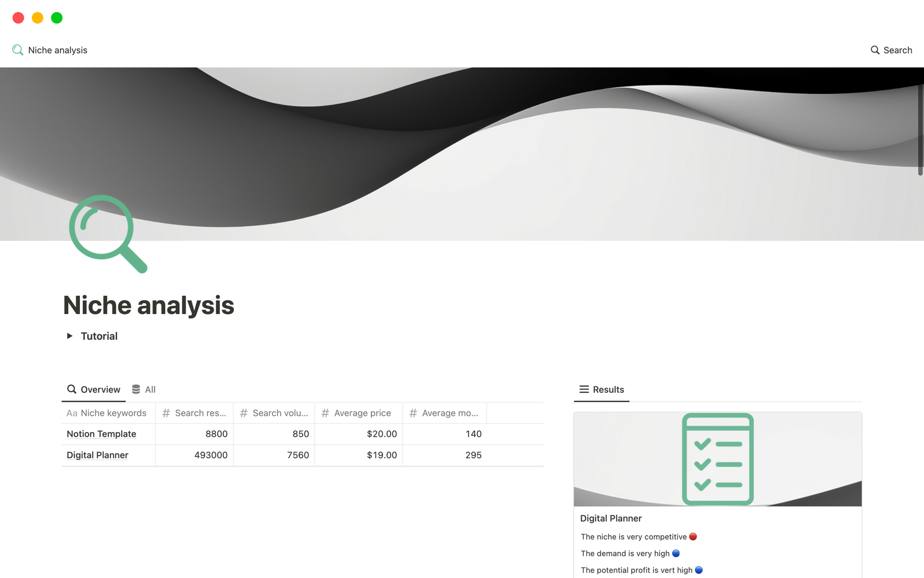The height and width of the screenshot is (578, 924).
Task: Click the All tab list icon
Action: 136,389
